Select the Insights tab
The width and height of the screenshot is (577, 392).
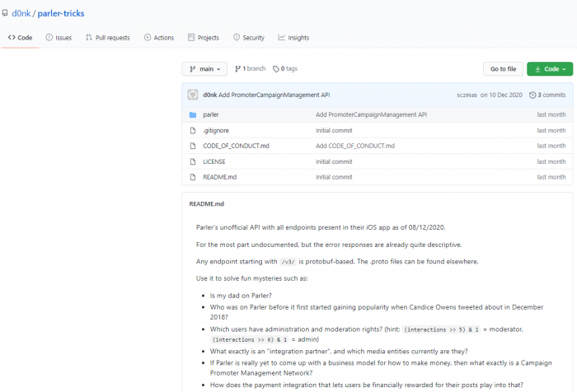[x=293, y=38]
